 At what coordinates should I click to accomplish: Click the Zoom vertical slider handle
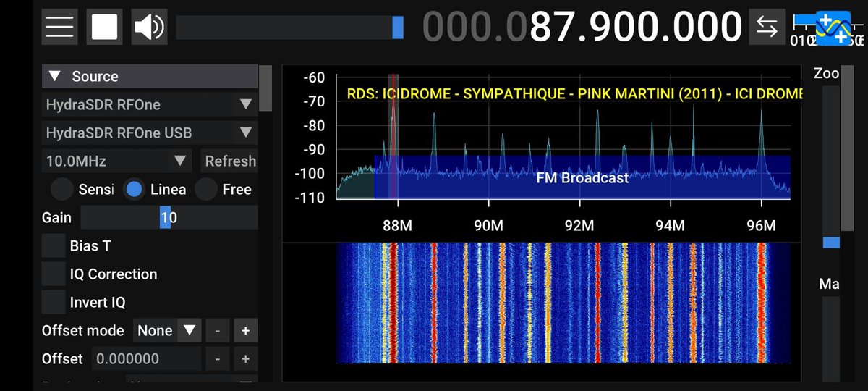[x=831, y=243]
